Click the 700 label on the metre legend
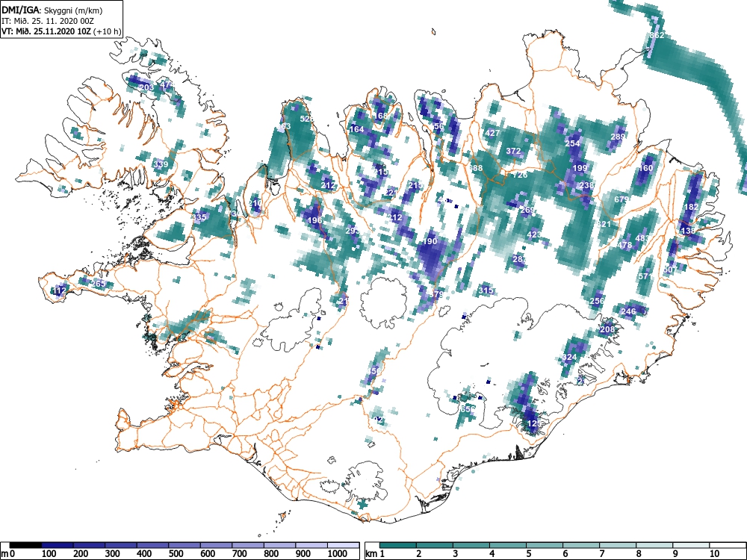This screenshot has width=747, height=560. coord(239,554)
